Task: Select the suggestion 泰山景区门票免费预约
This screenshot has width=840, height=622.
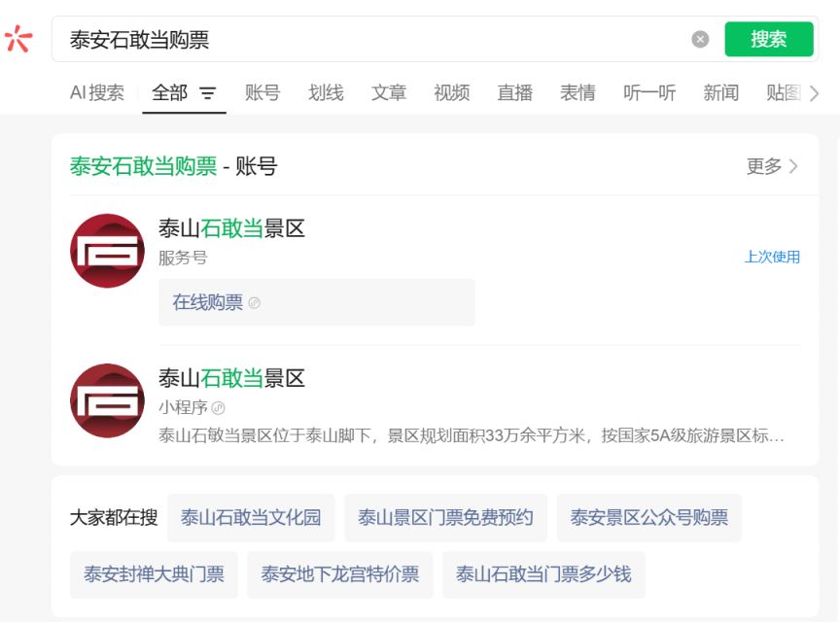Action: click(445, 518)
